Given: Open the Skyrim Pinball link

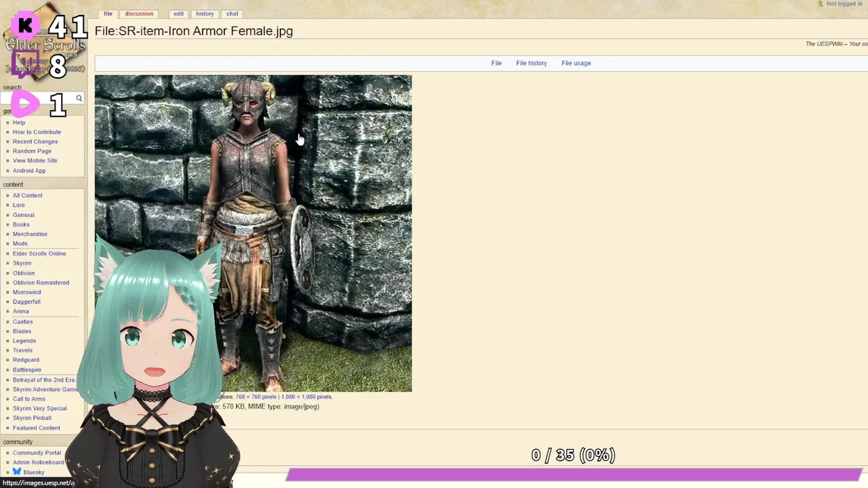Looking at the screenshot, I should 32,418.
